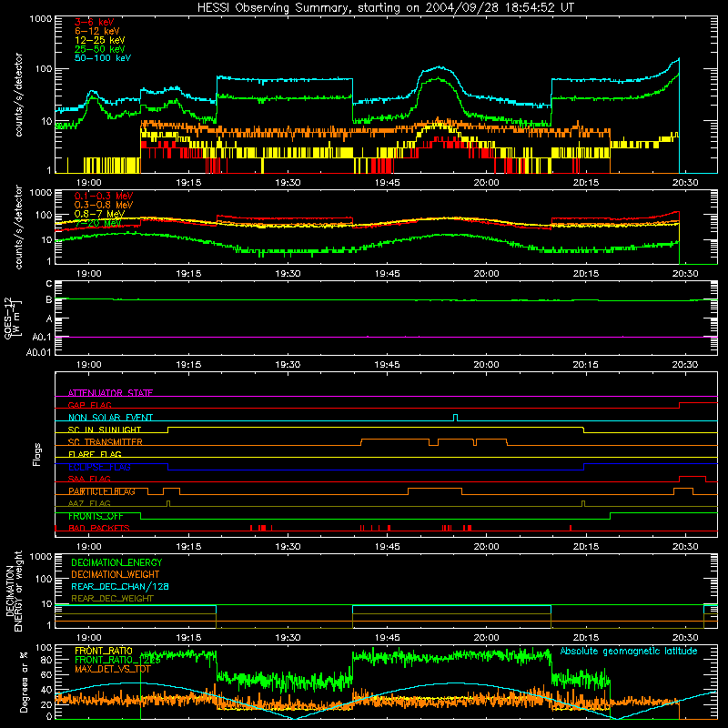
Task: Click the 'Degrees or %' axis title
Action: pyautogui.click(x=24, y=682)
